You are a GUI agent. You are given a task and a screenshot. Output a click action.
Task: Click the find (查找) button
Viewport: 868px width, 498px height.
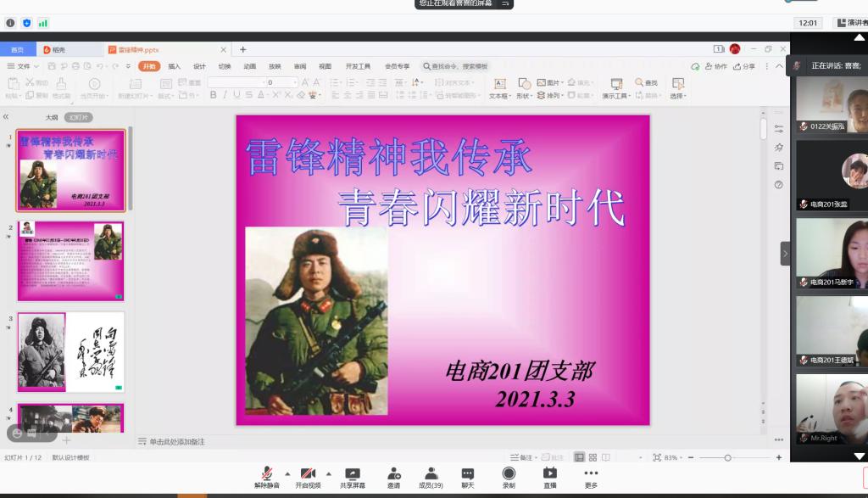coord(646,82)
